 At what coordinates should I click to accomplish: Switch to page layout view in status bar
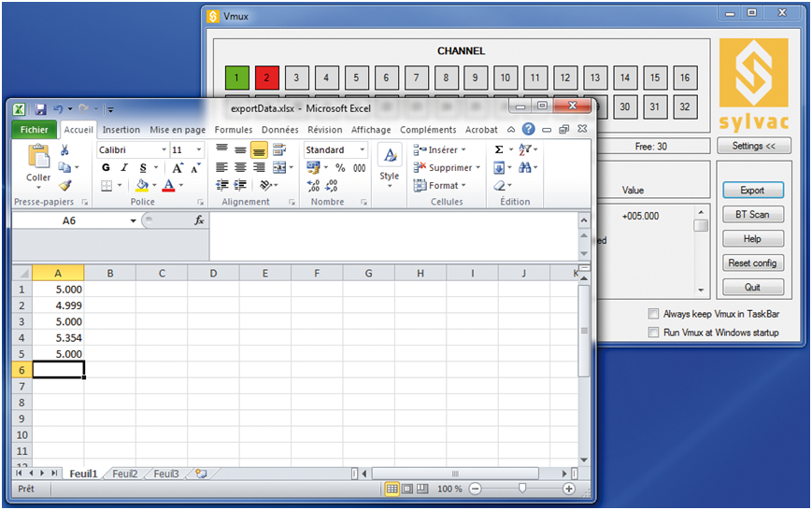407,489
